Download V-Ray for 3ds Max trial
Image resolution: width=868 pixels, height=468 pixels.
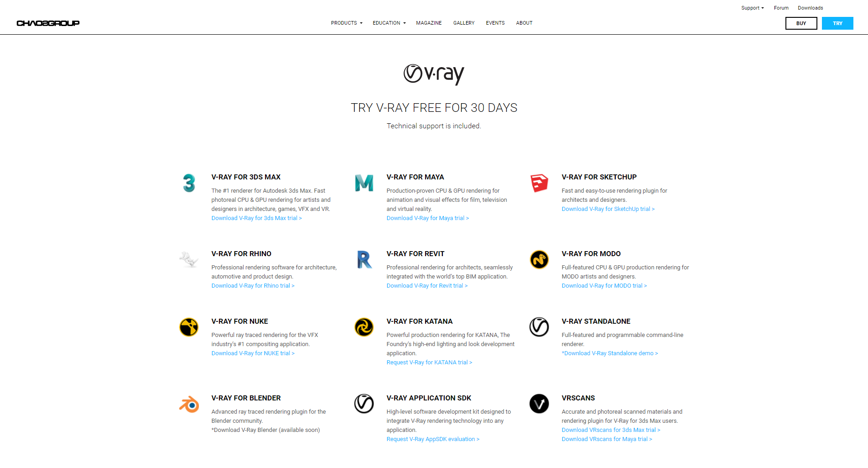256,218
